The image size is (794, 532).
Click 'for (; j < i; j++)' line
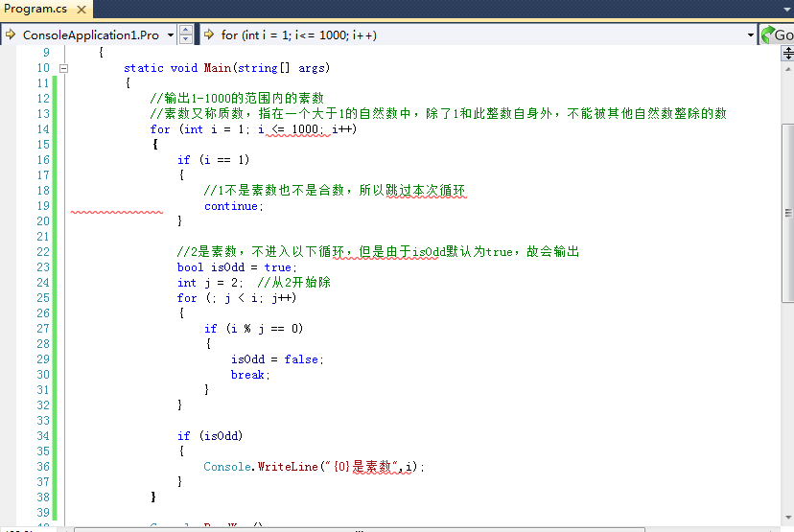[x=237, y=298]
